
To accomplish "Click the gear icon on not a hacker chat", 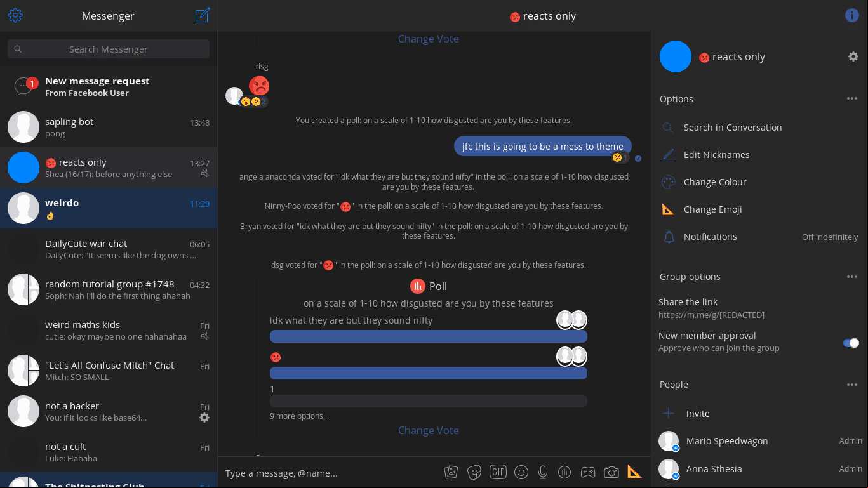I will click(x=204, y=418).
